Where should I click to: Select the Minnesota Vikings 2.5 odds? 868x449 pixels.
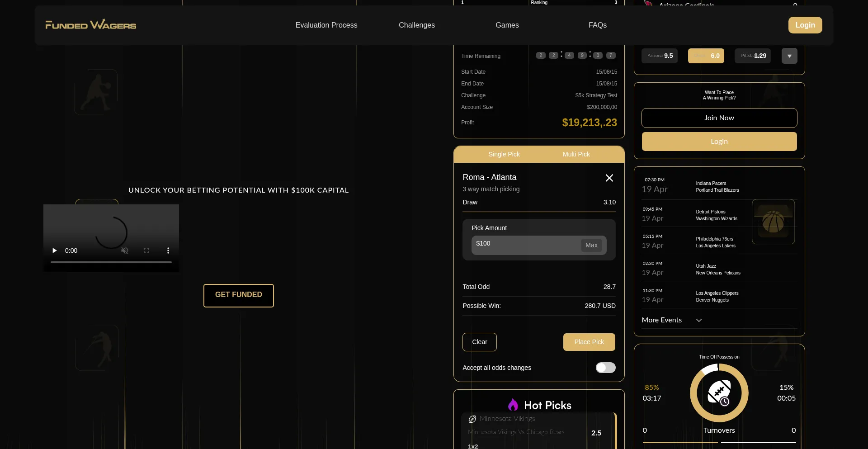click(596, 433)
